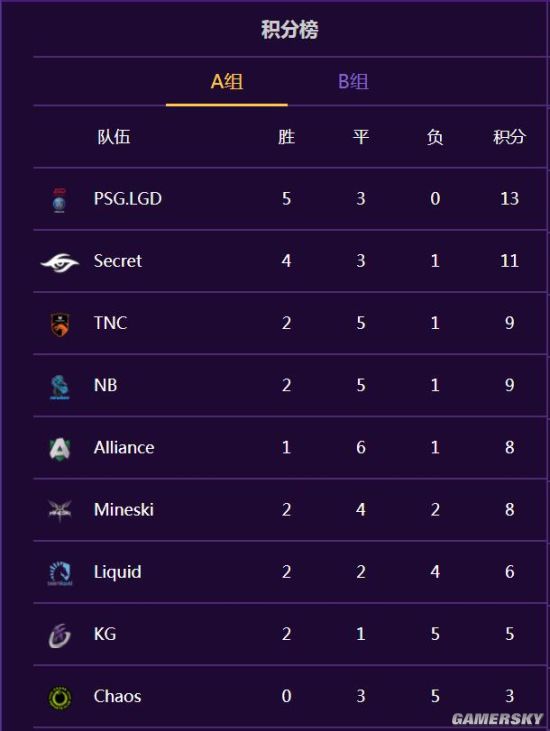Screen dimensions: 550x731
Task: Select the Liquid team name
Action: [117, 572]
